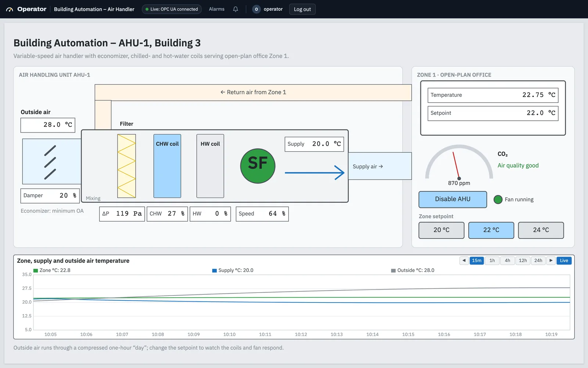Screen dimensions: 588x368
Task: Click the ΔP 119 Pa readout
Action: click(122, 214)
